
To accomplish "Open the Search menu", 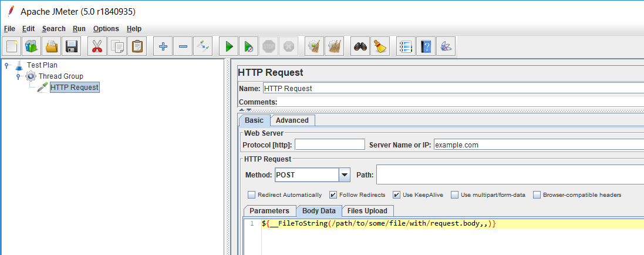I will click(x=54, y=29).
